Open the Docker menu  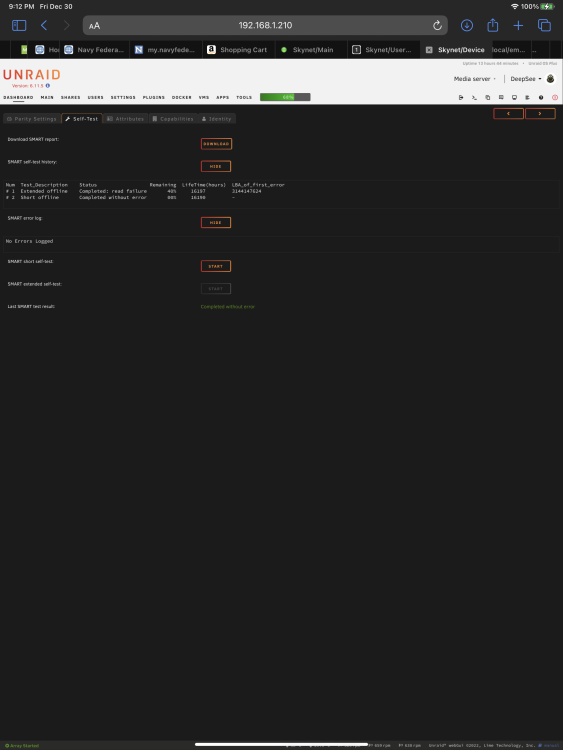click(181, 98)
